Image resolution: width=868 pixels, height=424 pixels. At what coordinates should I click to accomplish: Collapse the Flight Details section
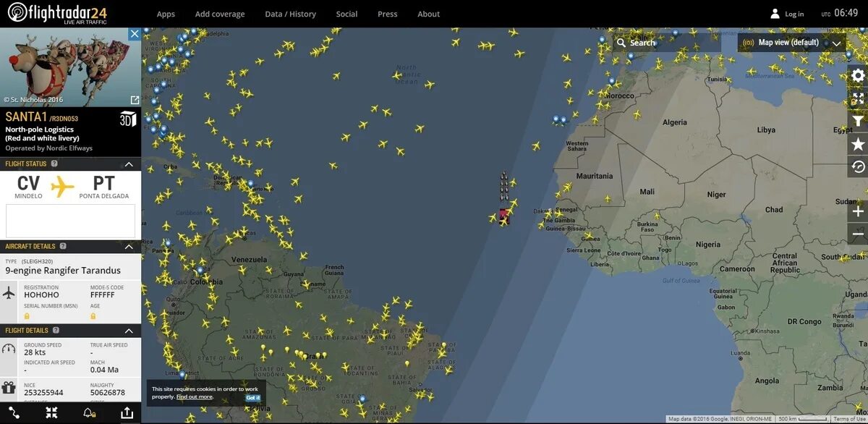coord(129,330)
